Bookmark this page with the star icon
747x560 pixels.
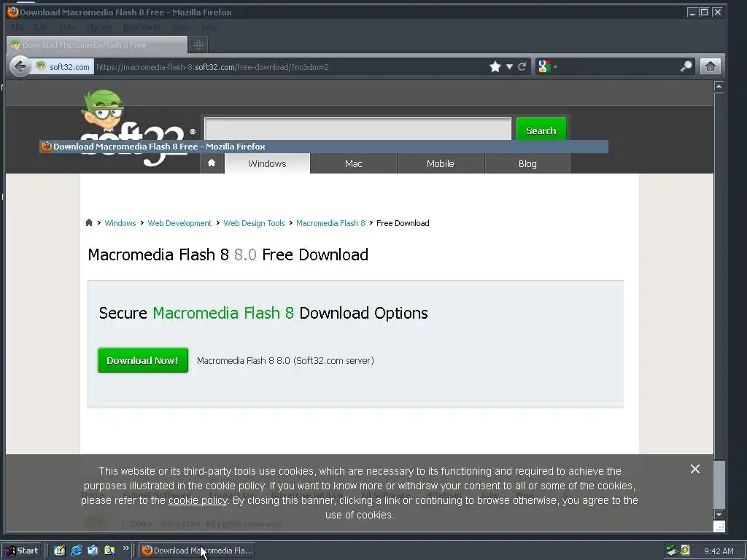coord(495,66)
